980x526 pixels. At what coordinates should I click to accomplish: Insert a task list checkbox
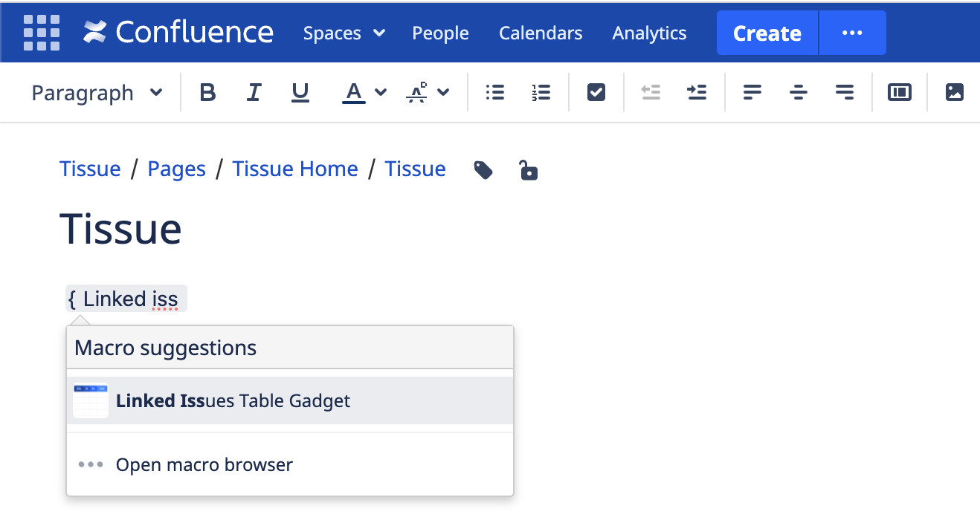(596, 93)
